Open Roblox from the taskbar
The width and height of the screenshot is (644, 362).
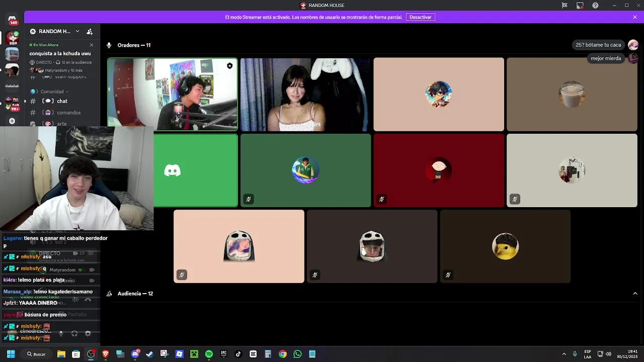pos(179,354)
